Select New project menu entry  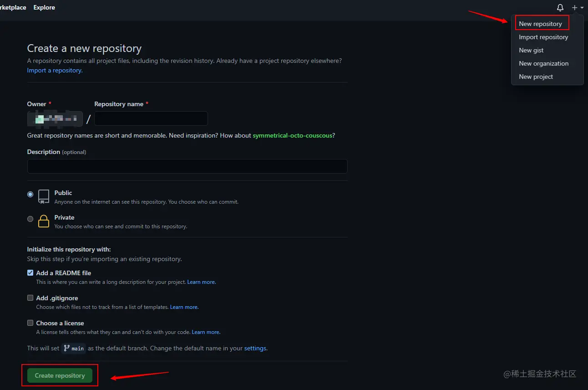[536, 77]
